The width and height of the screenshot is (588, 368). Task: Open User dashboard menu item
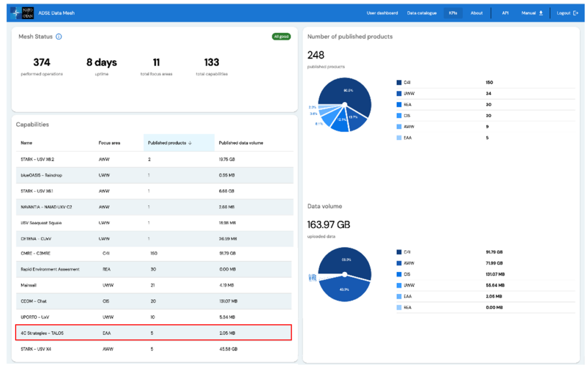pos(382,13)
